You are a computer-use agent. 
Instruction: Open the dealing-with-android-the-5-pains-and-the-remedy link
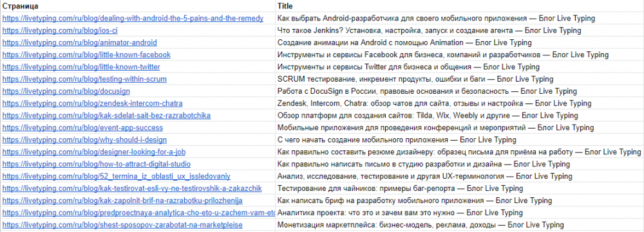(133, 19)
